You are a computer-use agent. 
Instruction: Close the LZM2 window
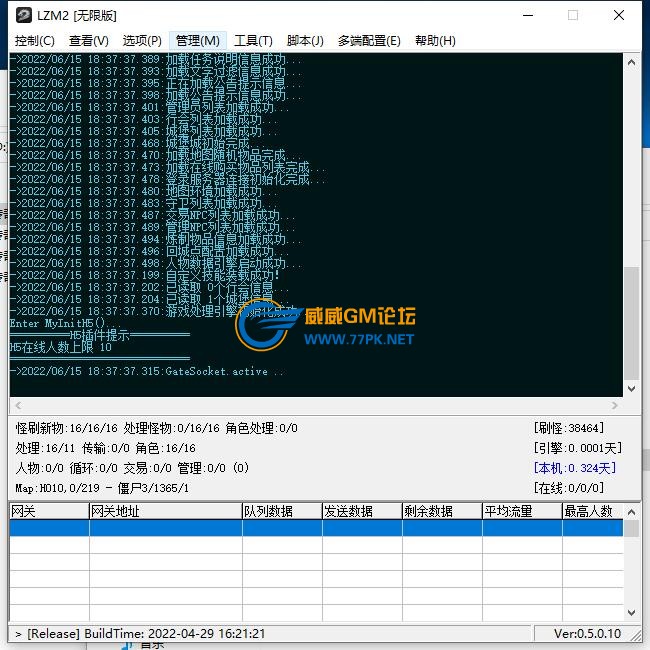point(619,15)
